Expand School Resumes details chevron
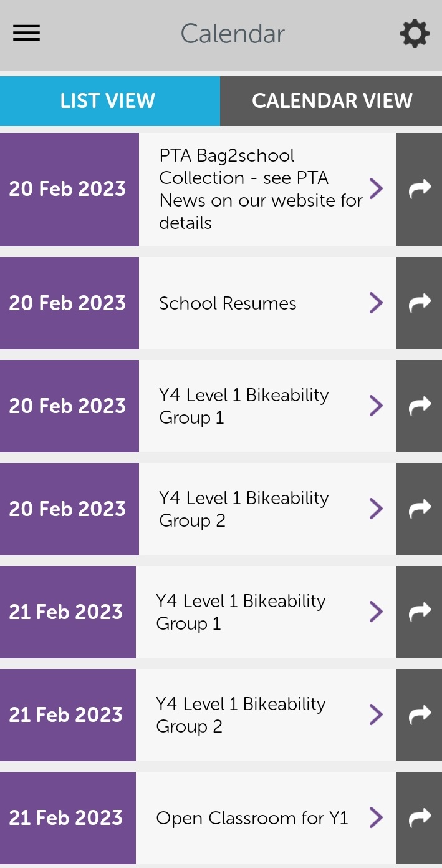This screenshot has height=868, width=442. click(x=376, y=303)
